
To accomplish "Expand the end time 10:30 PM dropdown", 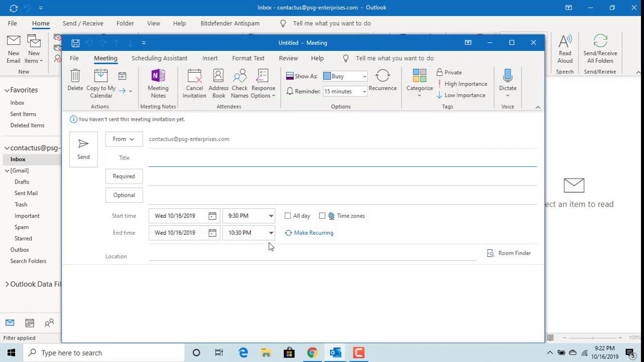I will pos(271,233).
